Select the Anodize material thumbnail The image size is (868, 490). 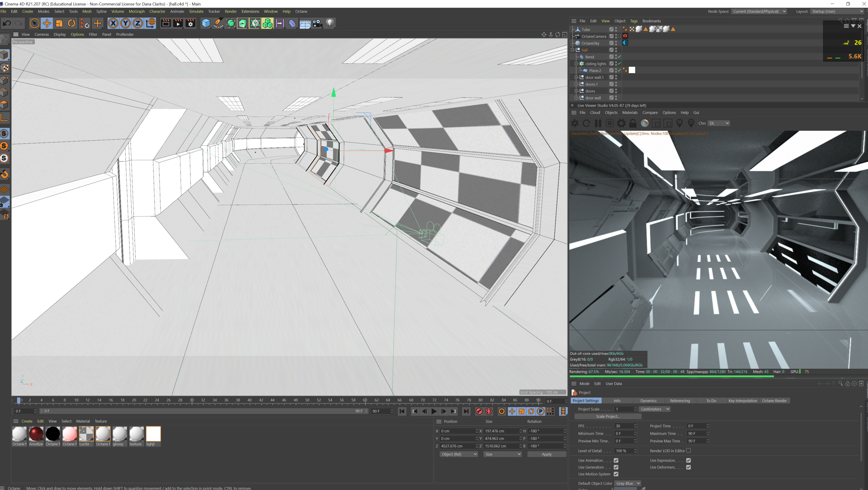tap(36, 434)
